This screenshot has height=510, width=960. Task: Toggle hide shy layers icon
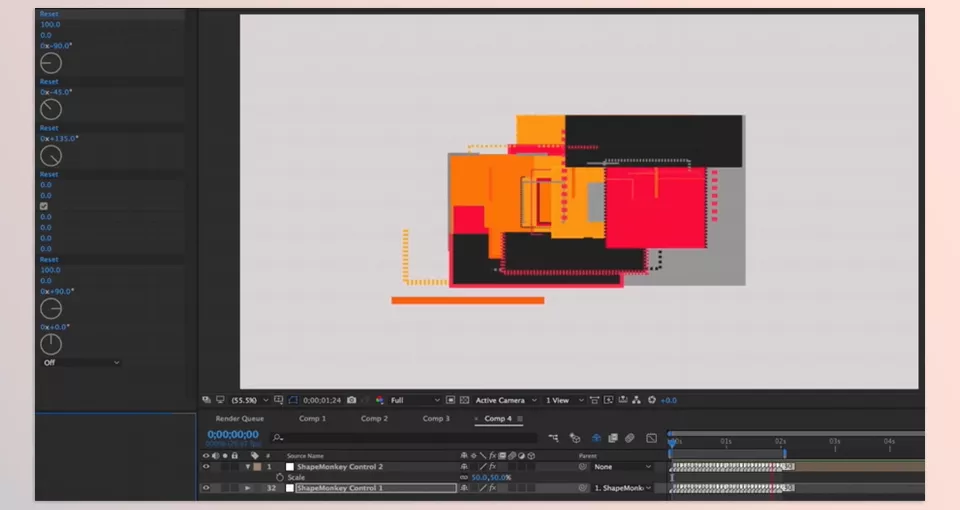point(596,438)
